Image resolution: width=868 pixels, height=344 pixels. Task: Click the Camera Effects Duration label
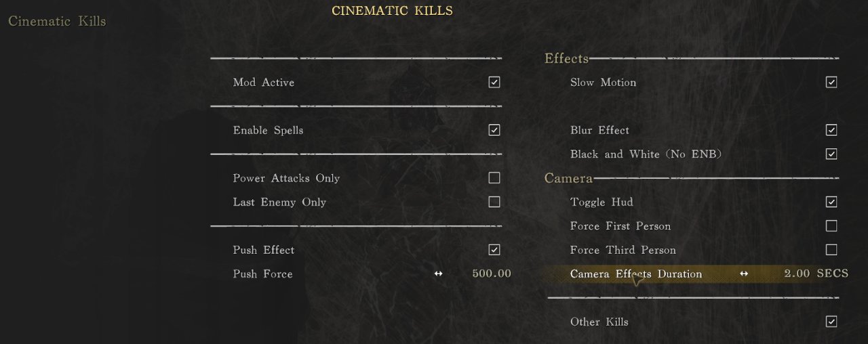pos(636,274)
